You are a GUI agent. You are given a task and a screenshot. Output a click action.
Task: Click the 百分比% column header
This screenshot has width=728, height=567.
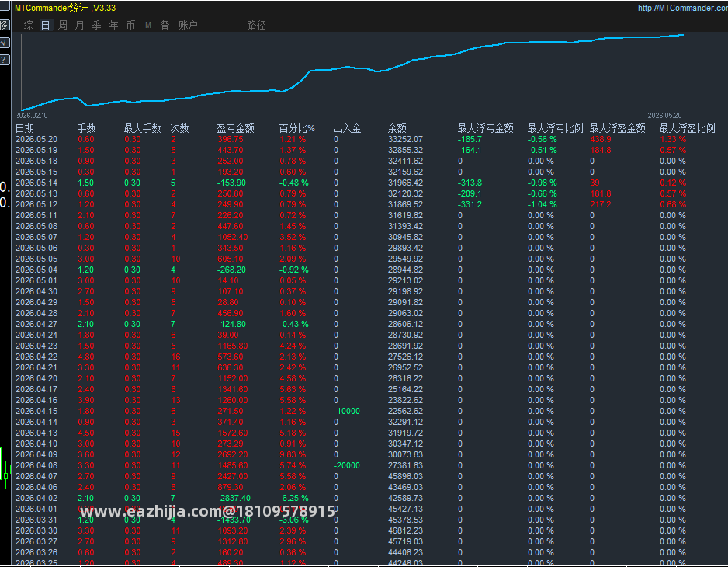[296, 128]
